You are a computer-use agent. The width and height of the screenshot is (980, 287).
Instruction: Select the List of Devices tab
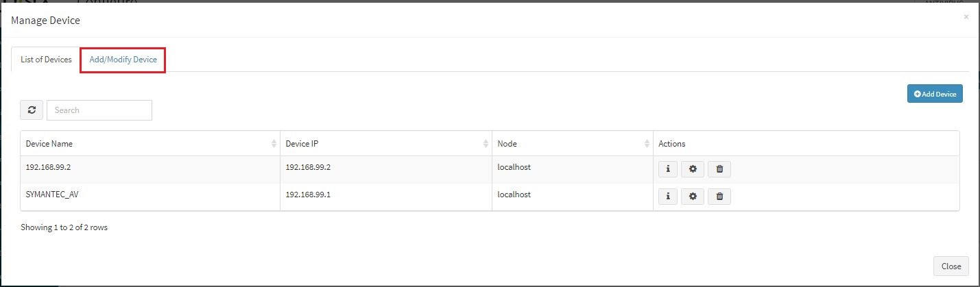click(46, 60)
